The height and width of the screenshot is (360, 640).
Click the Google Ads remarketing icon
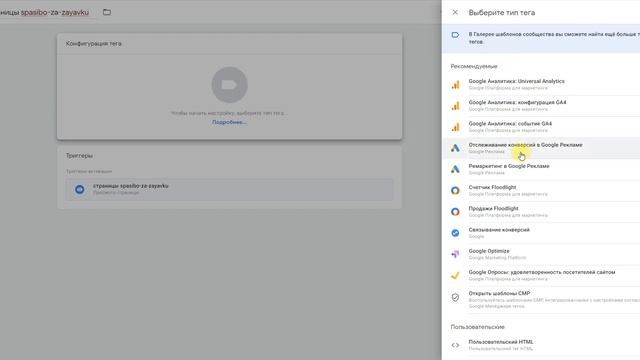(455, 169)
